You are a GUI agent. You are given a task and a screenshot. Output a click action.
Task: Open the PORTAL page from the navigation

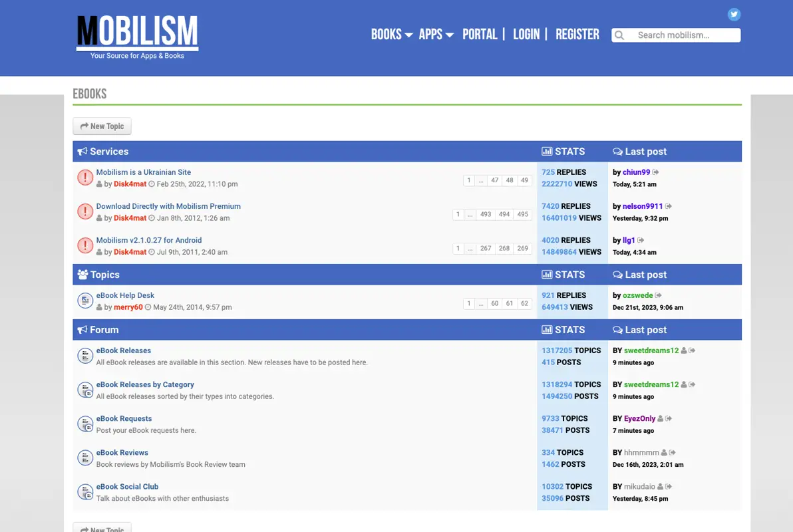coord(480,34)
